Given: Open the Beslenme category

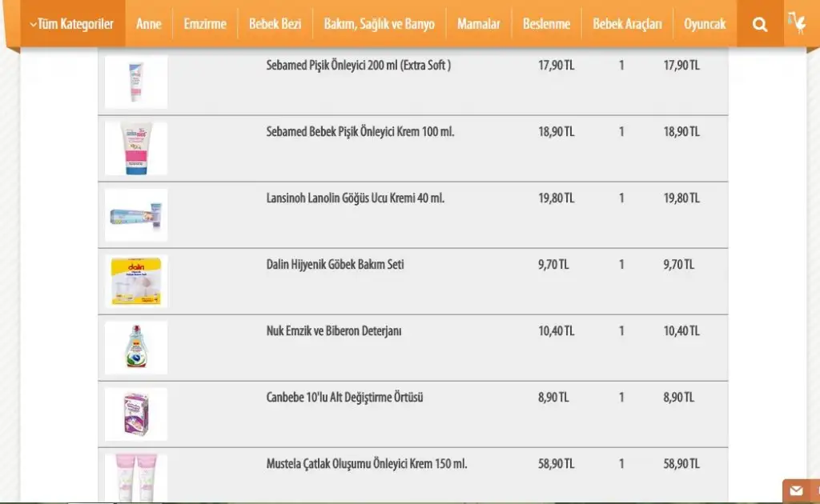Looking at the screenshot, I should 546,24.
